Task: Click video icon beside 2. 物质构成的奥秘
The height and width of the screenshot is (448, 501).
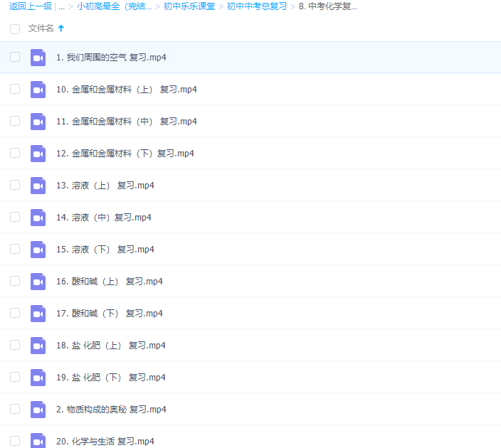Action: click(38, 410)
